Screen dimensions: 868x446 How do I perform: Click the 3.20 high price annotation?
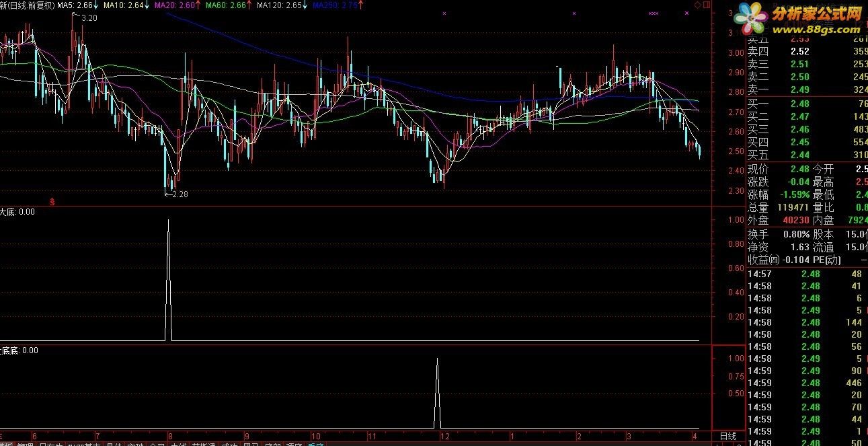pos(89,18)
